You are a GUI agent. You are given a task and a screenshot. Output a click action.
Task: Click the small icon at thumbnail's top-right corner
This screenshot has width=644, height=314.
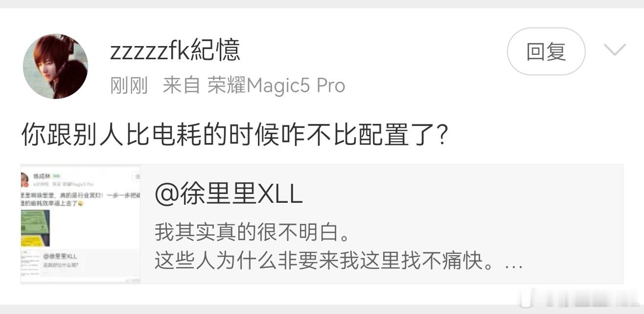pyautogui.click(x=138, y=176)
